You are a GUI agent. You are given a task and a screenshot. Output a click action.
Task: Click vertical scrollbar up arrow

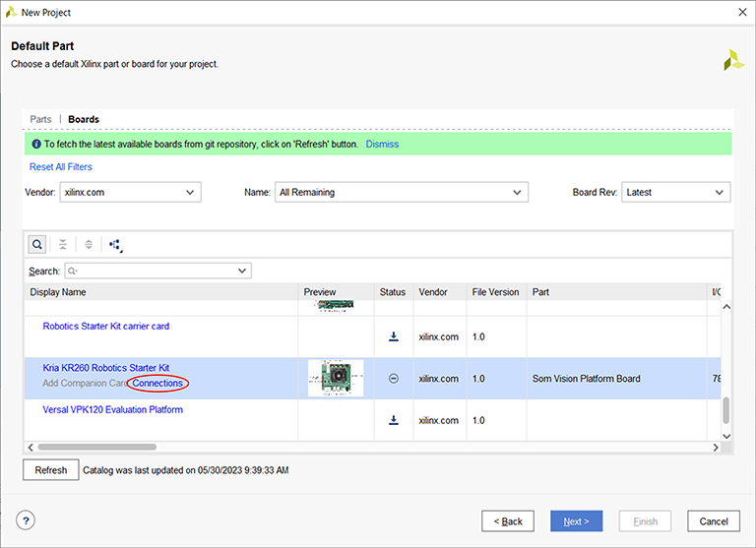point(726,307)
